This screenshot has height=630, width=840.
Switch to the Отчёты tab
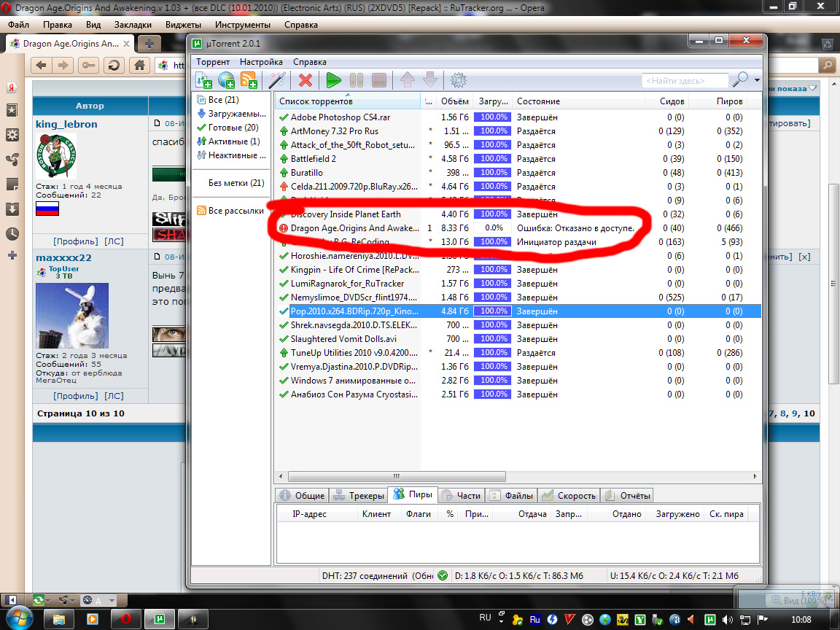point(627,496)
